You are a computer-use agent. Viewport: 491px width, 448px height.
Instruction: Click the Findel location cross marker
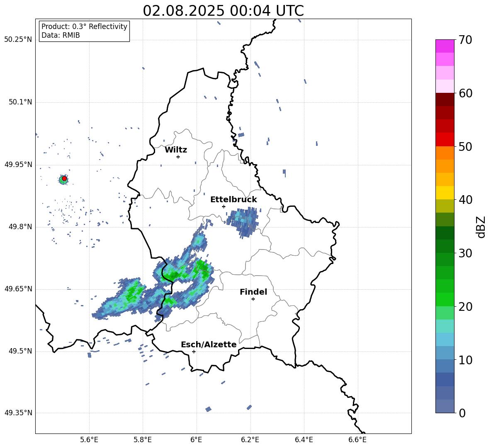tap(253, 299)
